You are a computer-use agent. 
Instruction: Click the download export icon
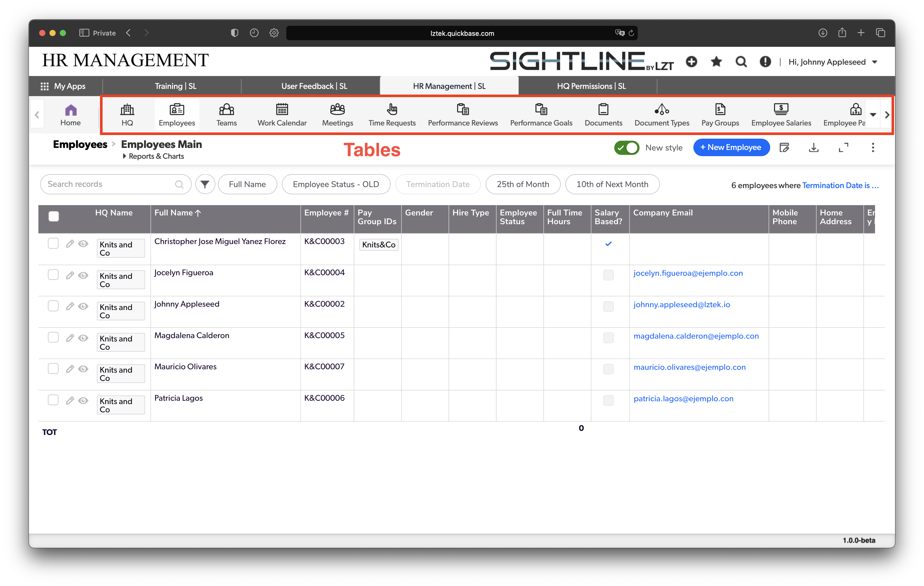pos(813,148)
